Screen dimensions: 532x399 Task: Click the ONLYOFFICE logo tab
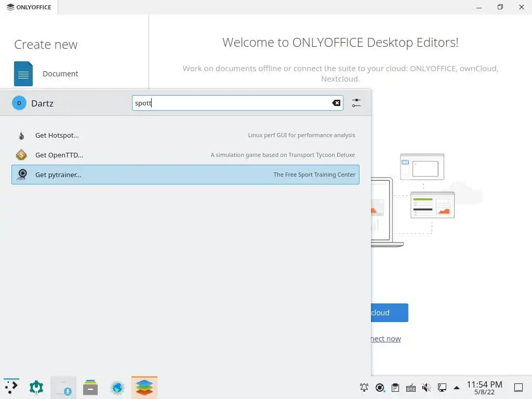(x=29, y=7)
